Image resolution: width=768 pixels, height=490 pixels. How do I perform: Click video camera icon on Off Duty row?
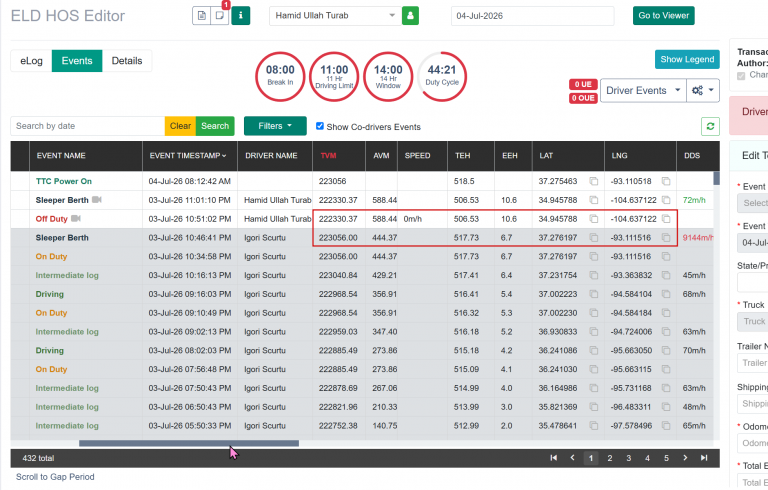[75, 219]
